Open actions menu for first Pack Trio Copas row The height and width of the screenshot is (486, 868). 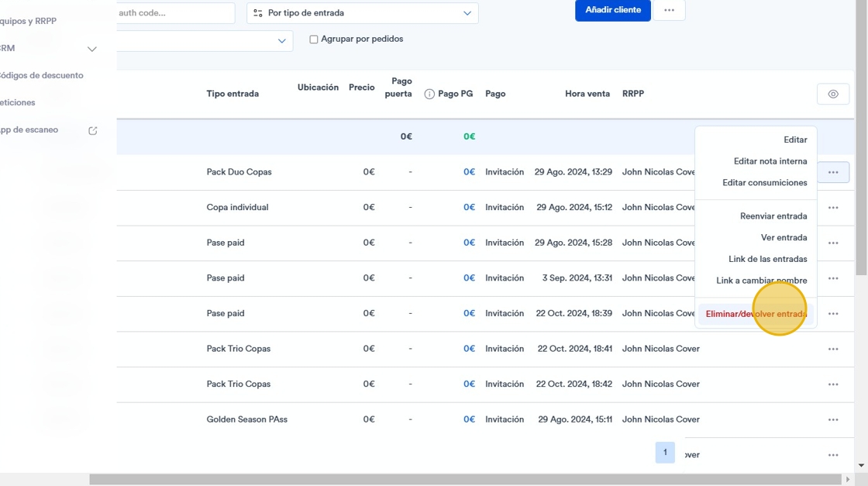point(832,350)
